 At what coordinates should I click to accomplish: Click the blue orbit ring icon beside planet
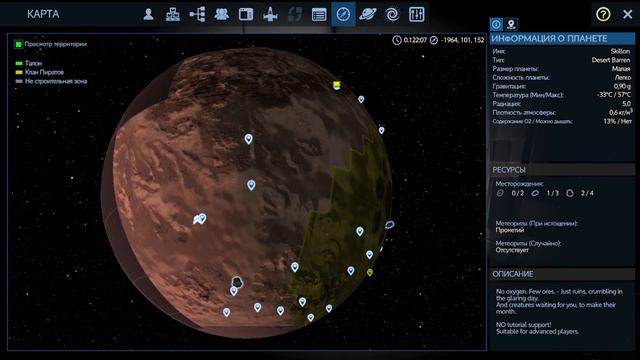tap(389, 224)
